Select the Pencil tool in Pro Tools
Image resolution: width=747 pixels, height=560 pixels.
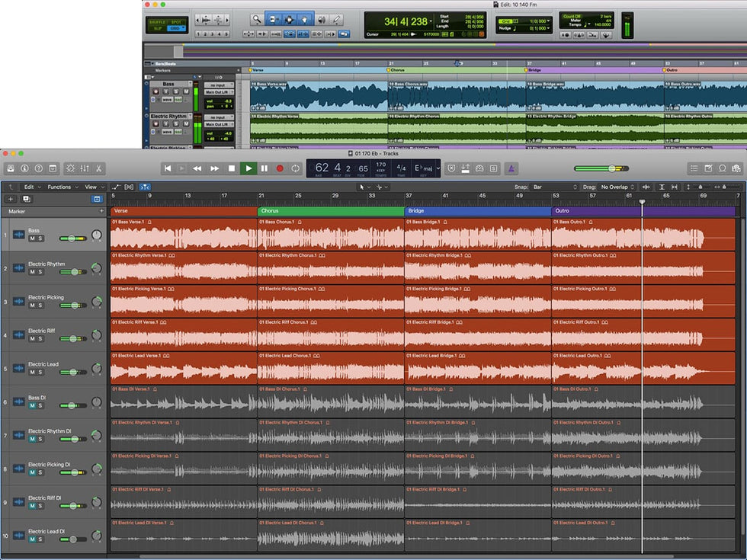337,19
